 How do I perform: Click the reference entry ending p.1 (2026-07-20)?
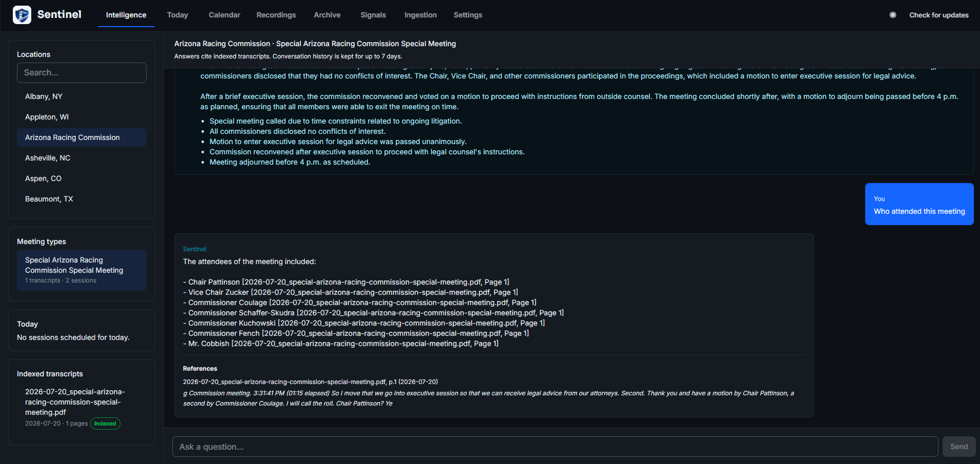310,382
